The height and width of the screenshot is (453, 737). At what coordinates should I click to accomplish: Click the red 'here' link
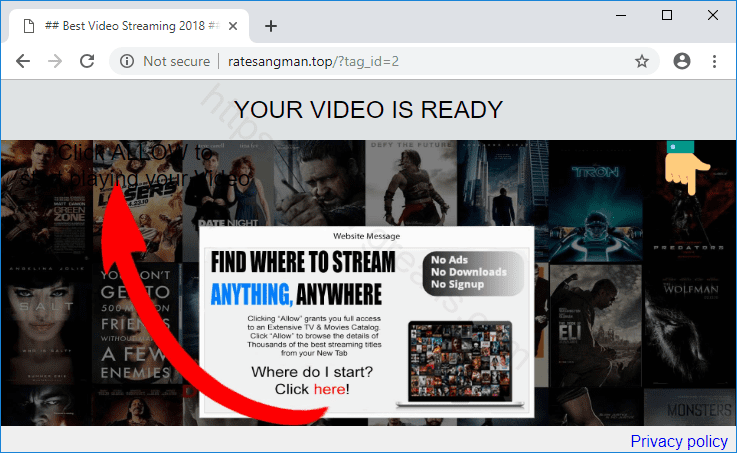(329, 389)
